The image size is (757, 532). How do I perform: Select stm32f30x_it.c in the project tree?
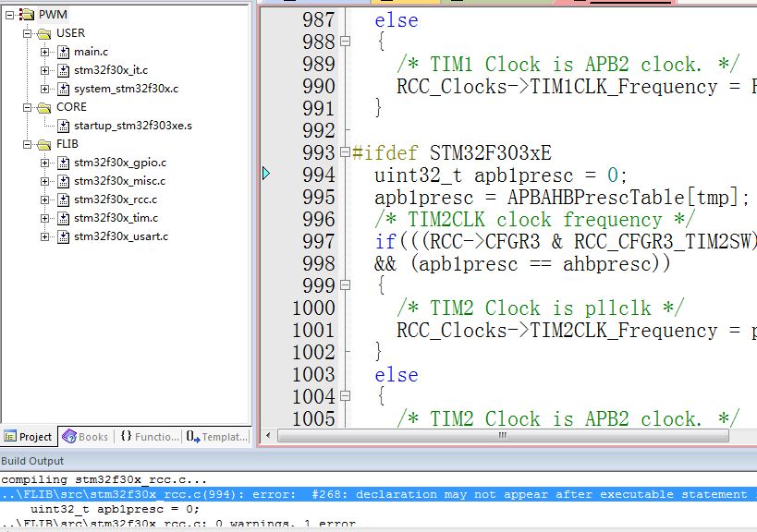[x=111, y=70]
